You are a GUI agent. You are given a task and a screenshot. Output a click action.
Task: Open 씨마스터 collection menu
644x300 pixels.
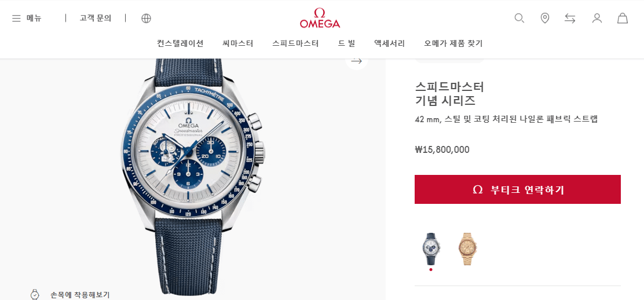(238, 43)
